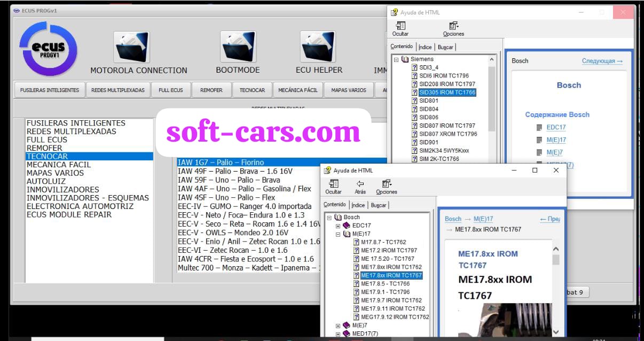Select the ME17.9.11 IROM TC1762 topic

click(x=393, y=308)
